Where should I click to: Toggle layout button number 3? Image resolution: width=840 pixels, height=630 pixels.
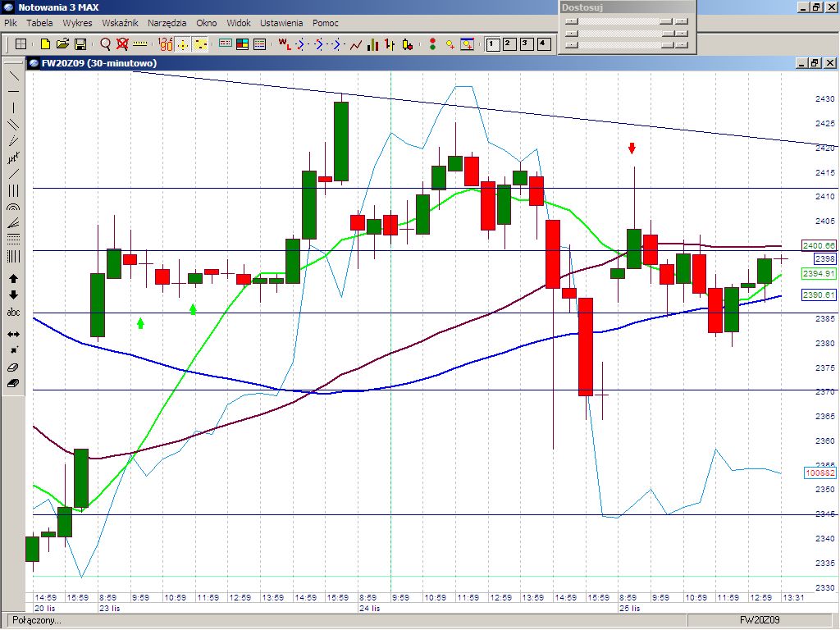tap(527, 44)
